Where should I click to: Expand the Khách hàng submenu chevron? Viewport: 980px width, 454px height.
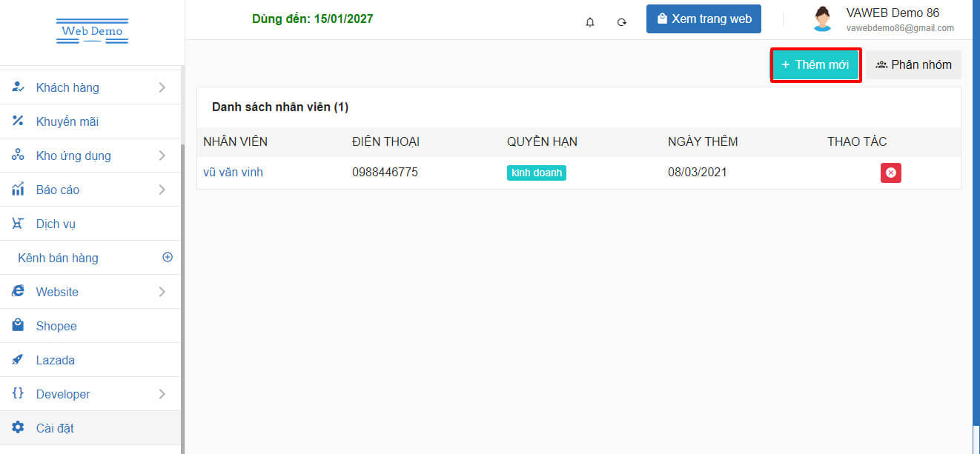click(162, 87)
